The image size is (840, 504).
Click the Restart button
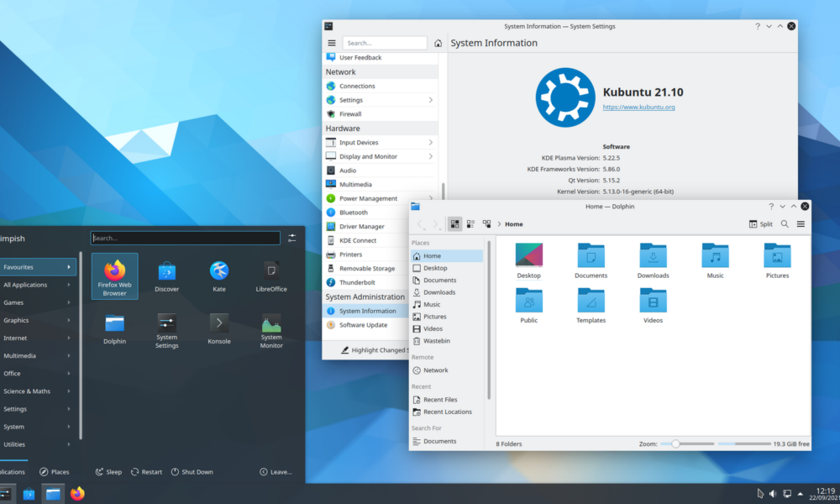point(146,472)
